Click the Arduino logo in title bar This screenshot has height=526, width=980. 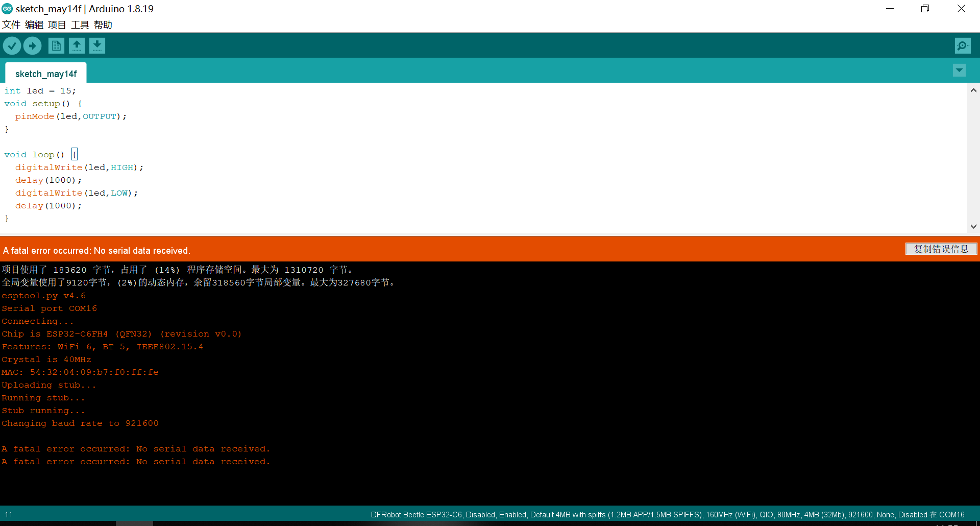tap(7, 9)
